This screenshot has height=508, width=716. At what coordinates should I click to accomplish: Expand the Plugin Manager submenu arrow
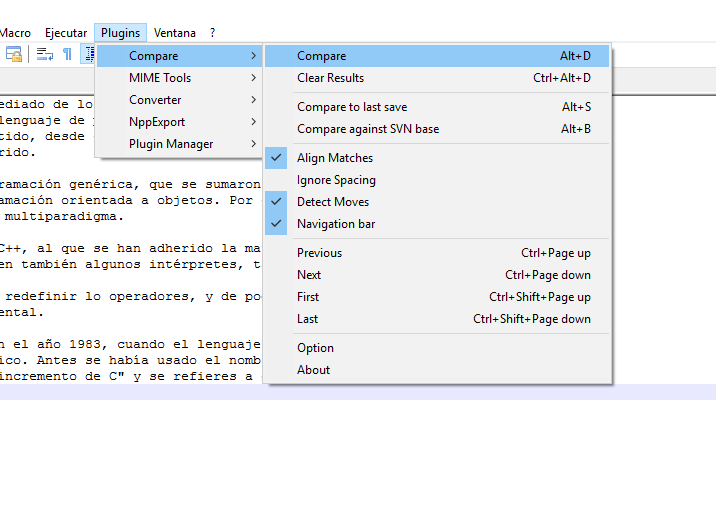(x=253, y=143)
